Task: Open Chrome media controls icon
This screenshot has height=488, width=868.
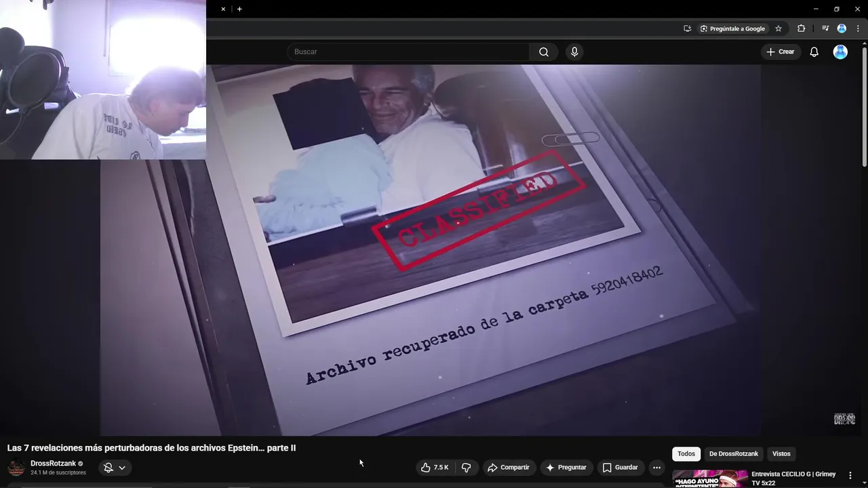Action: [825, 28]
